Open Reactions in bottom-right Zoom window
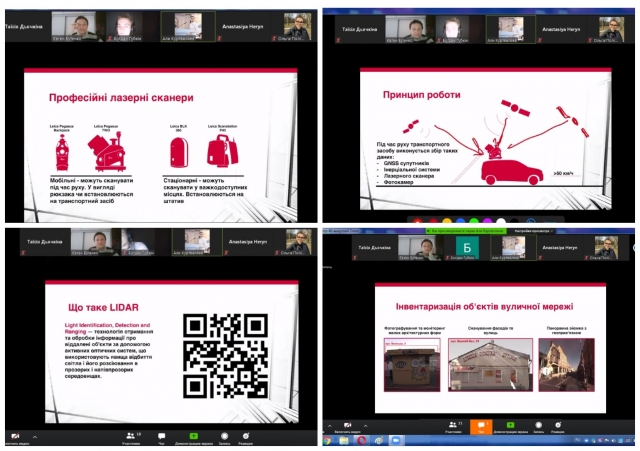 558,427
